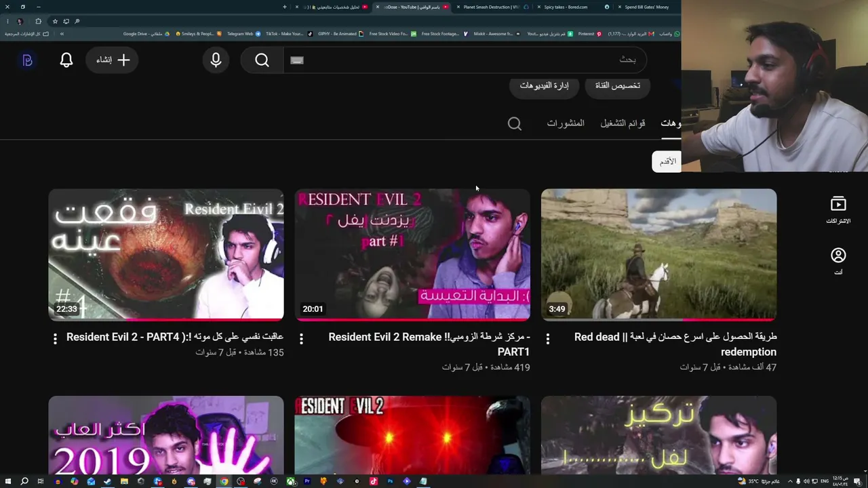Viewport: 868px width, 488px height.
Task: Open YouTube notifications bell
Action: point(66,60)
